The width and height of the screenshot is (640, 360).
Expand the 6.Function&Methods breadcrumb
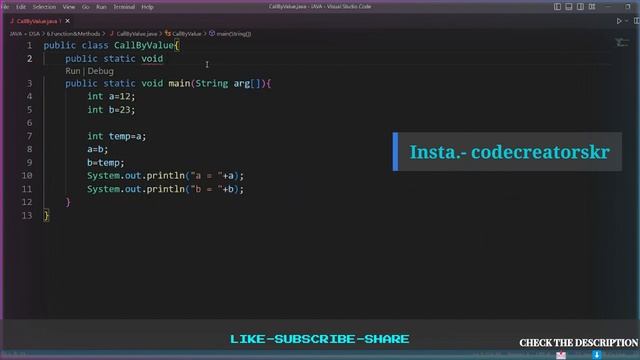(73, 34)
